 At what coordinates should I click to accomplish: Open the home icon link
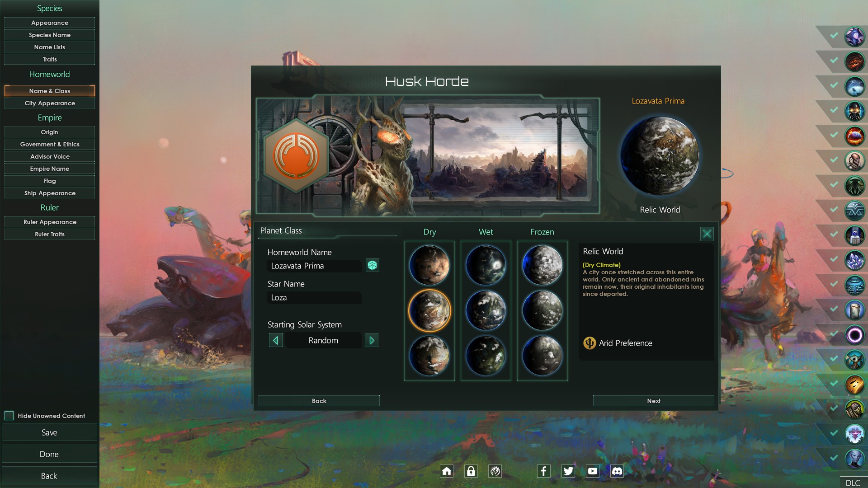tap(447, 471)
